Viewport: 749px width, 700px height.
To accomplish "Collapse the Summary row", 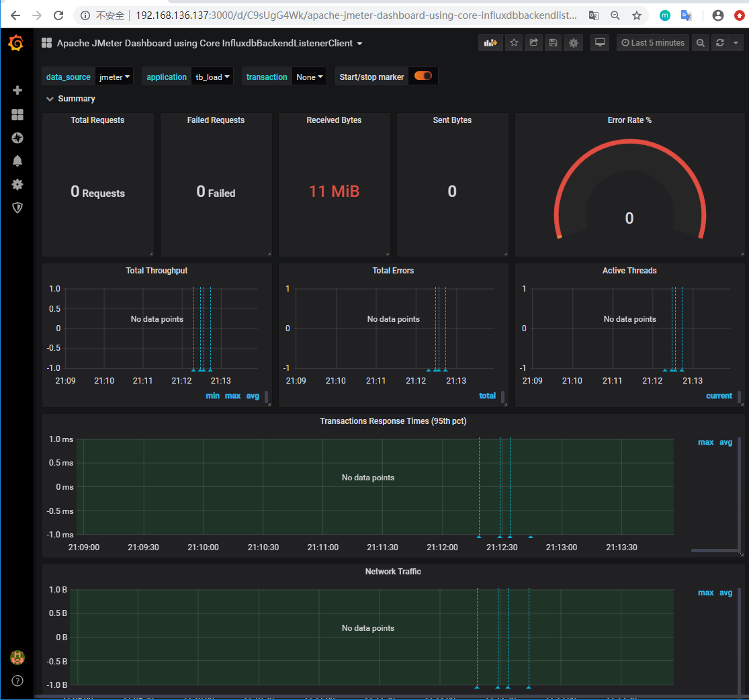I will click(71, 99).
